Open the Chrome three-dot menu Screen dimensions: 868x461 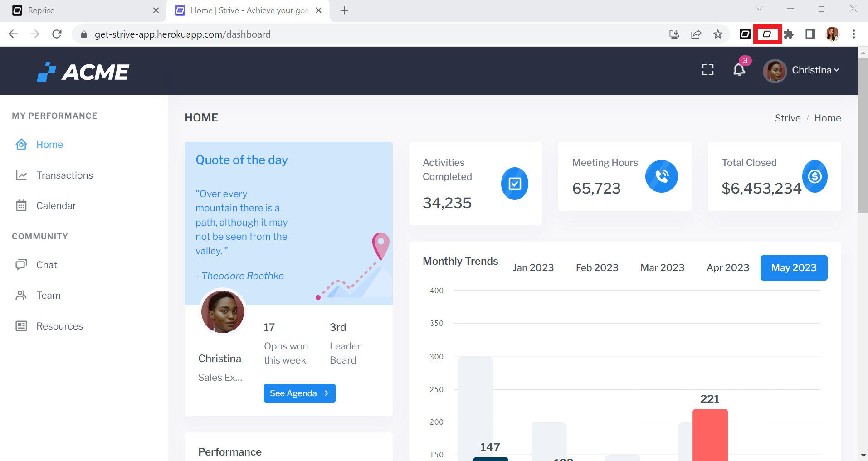coord(853,34)
